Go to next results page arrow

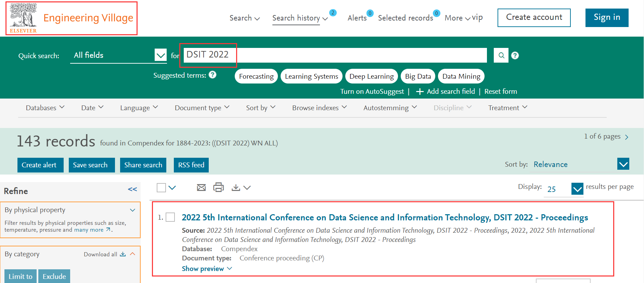coord(627,137)
